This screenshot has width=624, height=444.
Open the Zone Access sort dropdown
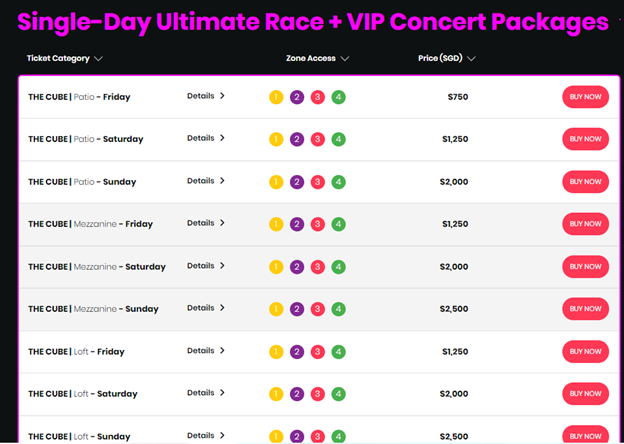(344, 59)
